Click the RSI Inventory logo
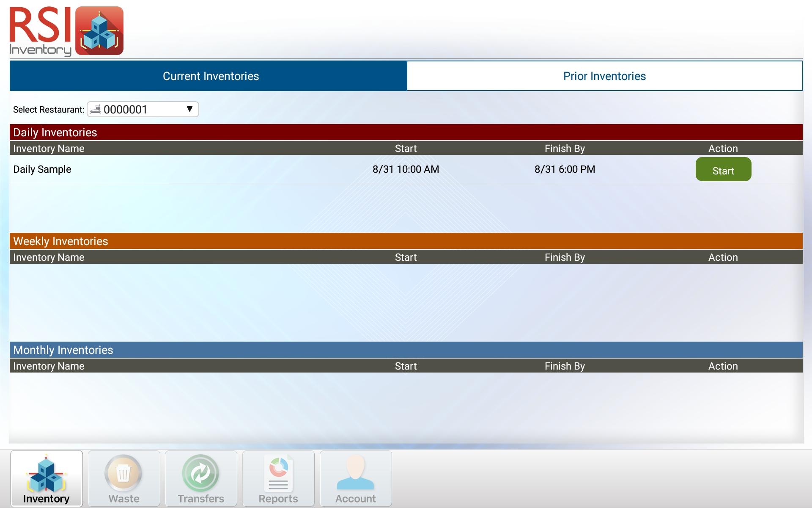The image size is (812, 508). 66,31
